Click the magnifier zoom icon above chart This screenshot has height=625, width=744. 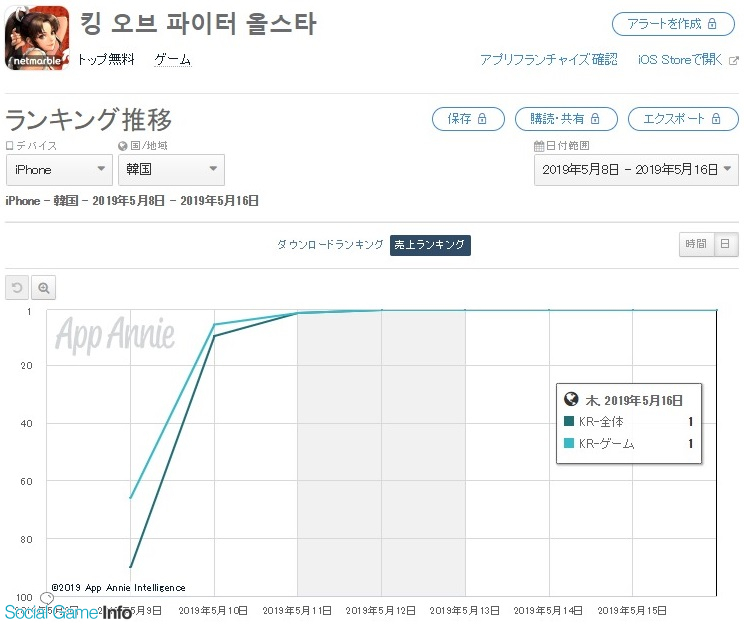(x=44, y=288)
